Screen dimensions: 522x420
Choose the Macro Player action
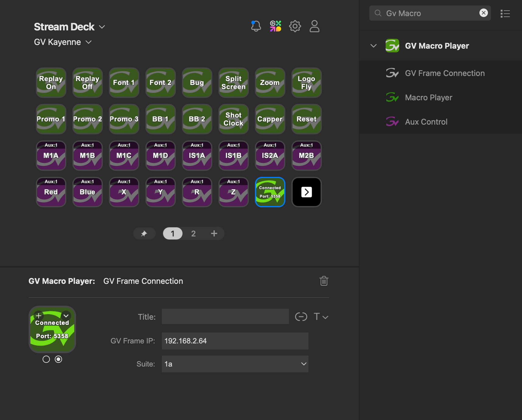pyautogui.click(x=440, y=98)
